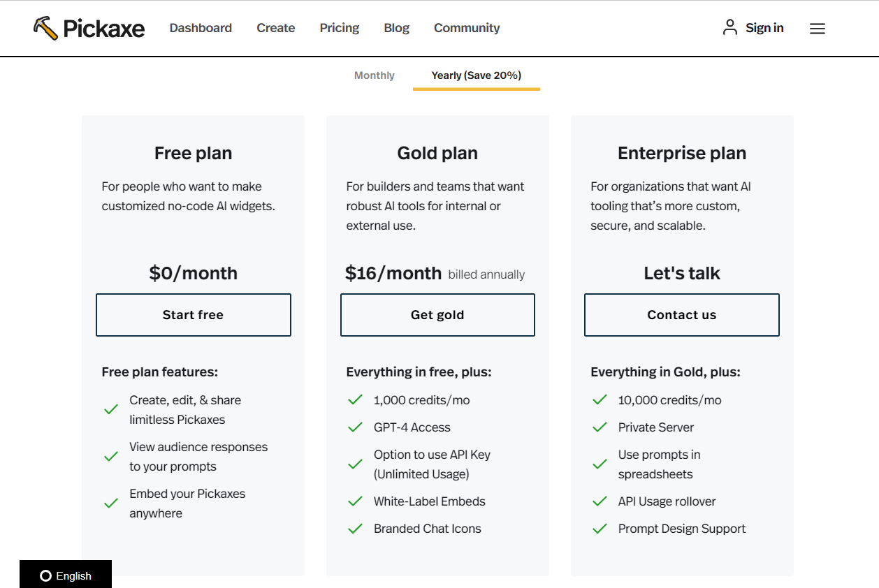
Task: Click the White-Label Embeds feature text
Action: [x=430, y=501]
